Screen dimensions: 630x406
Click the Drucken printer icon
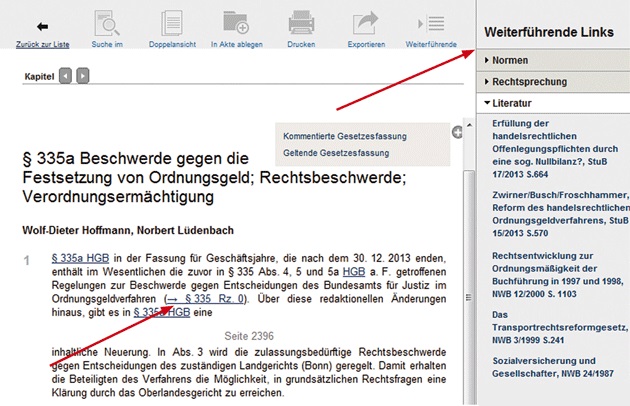[x=301, y=24]
